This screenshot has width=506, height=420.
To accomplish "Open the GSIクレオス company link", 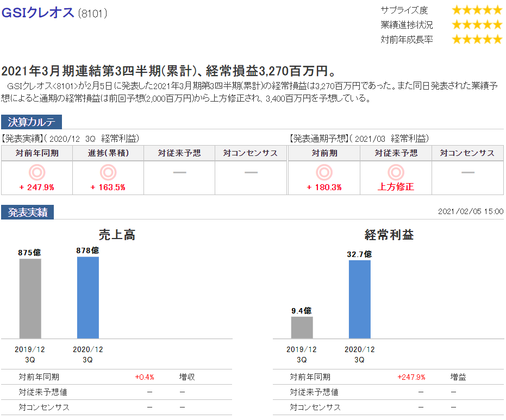I will pyautogui.click(x=38, y=12).
